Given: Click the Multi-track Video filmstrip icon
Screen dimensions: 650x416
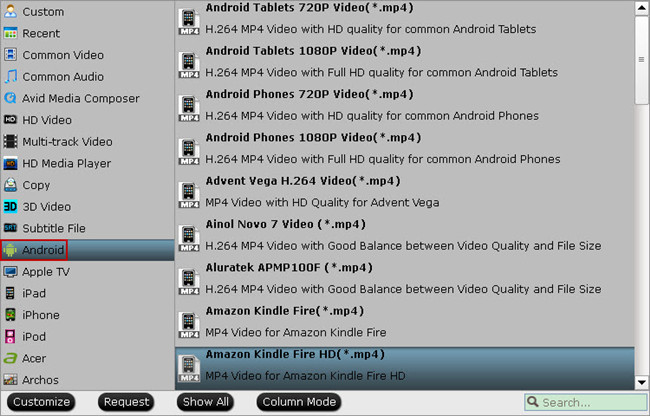Looking at the screenshot, I should (x=10, y=141).
